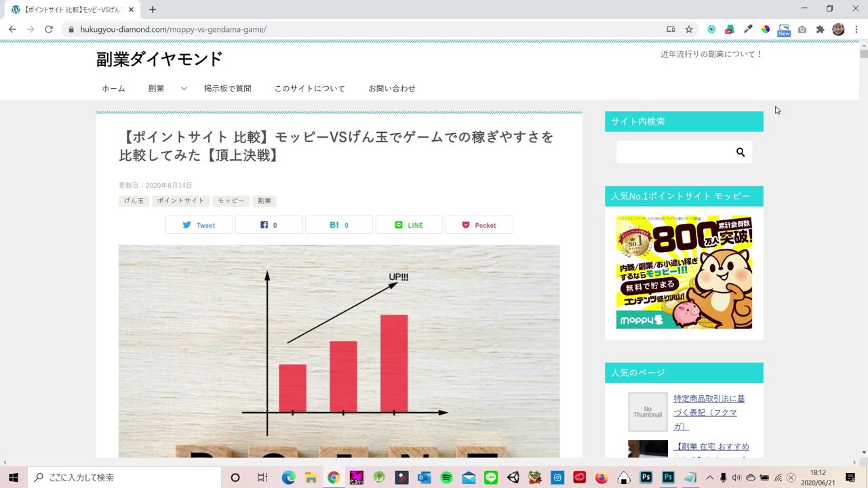868x488 pixels.
Task: Click the モッピー tag
Action: (231, 201)
